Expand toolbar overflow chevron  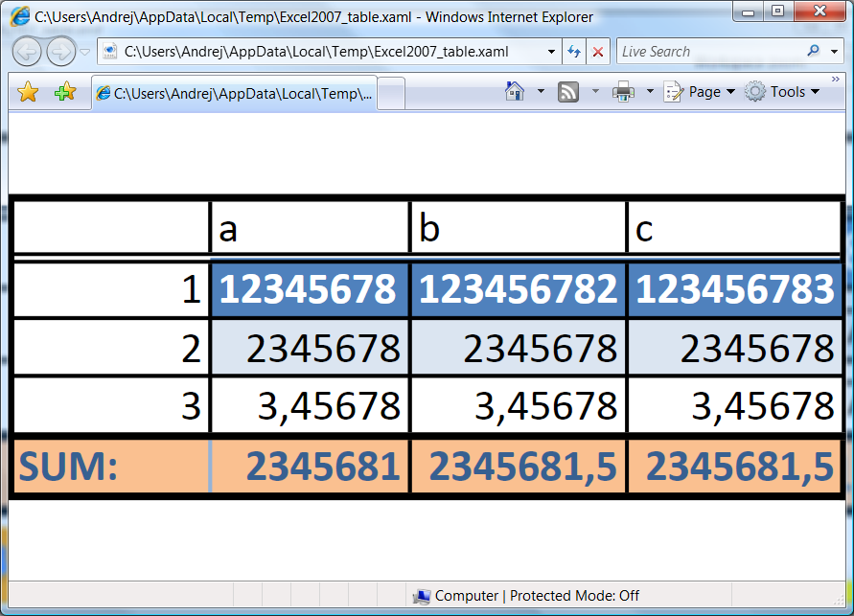(836, 80)
